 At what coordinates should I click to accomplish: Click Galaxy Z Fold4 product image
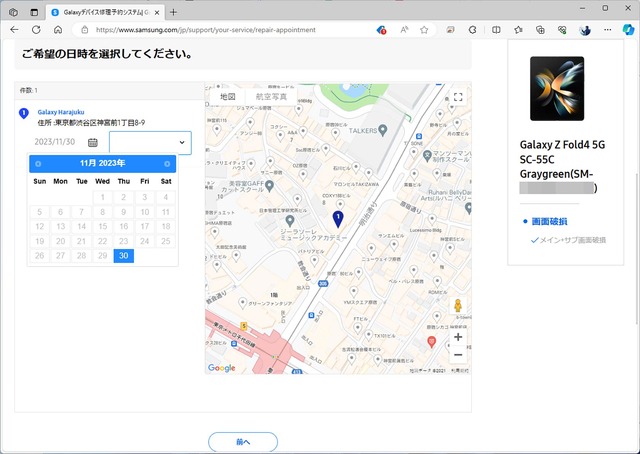[x=557, y=89]
